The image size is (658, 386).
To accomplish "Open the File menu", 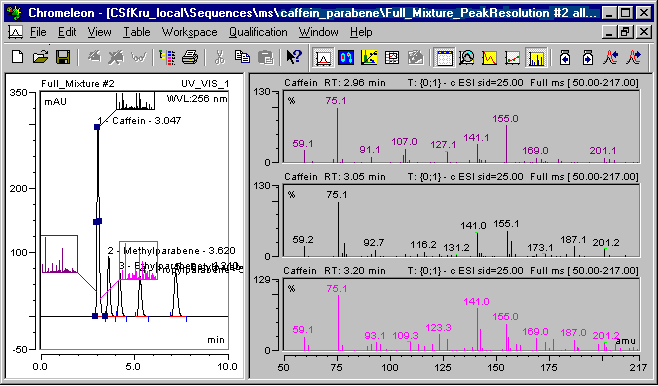I will tap(38, 32).
